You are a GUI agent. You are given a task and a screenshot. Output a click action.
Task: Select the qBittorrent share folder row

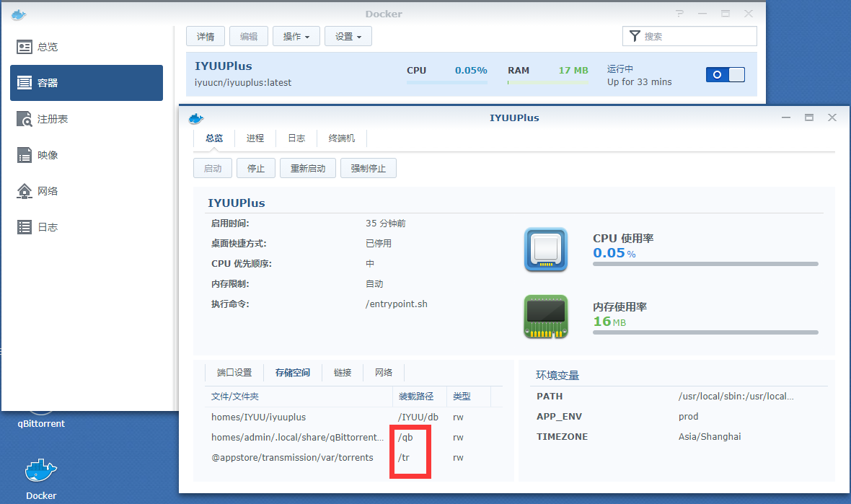coord(354,437)
